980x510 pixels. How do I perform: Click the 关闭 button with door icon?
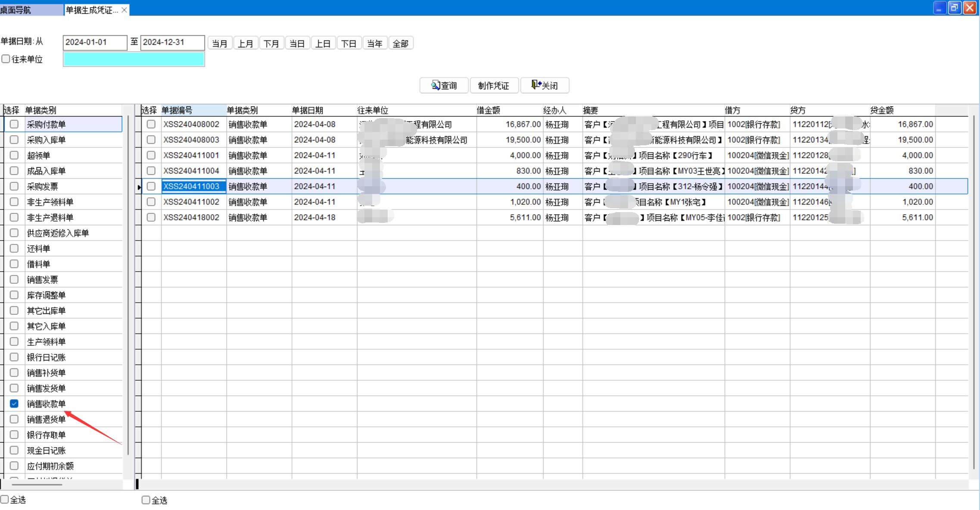tap(544, 85)
